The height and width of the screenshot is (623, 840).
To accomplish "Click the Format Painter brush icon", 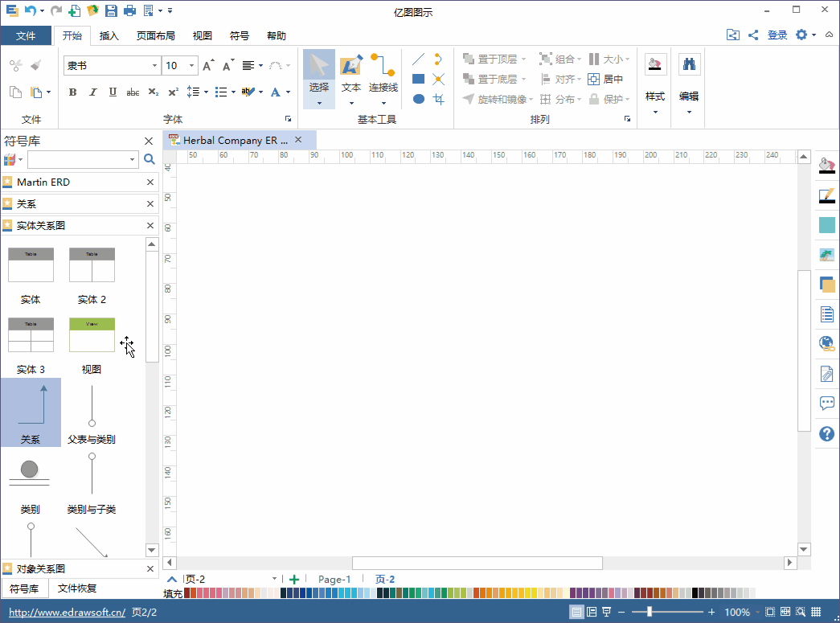I will click(36, 65).
